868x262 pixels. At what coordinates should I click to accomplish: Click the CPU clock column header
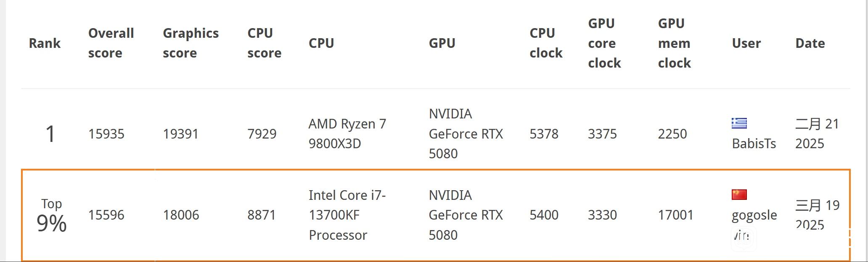pyautogui.click(x=546, y=43)
